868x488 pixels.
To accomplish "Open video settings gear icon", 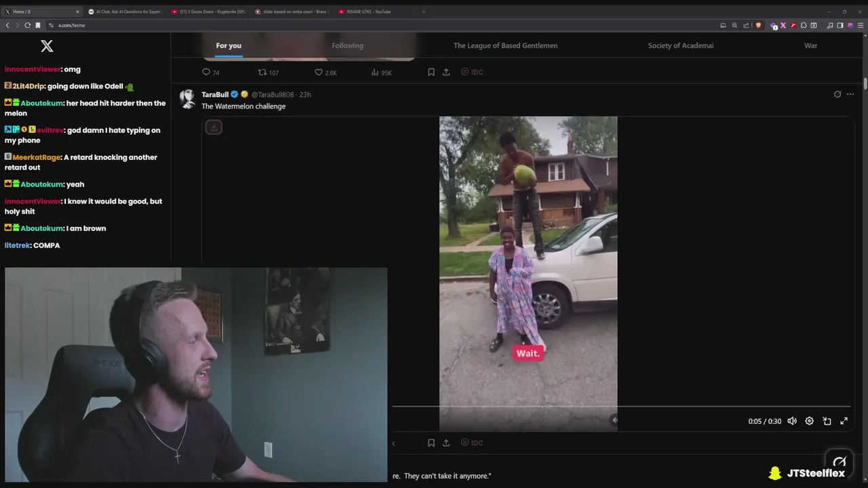I will click(x=809, y=421).
